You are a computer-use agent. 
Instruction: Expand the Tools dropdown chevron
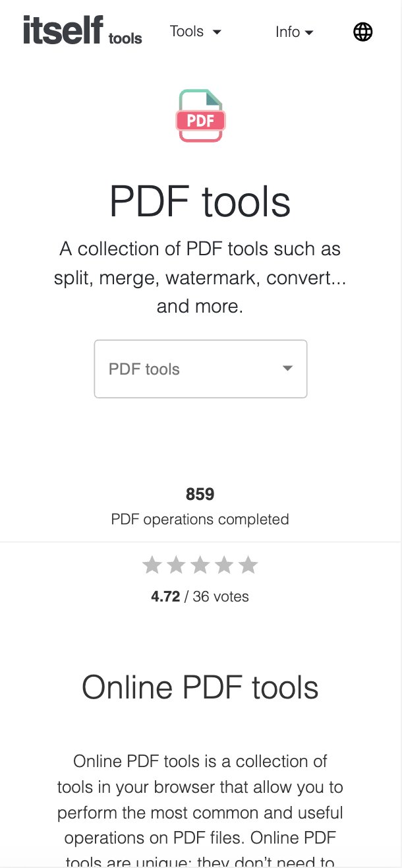point(217,32)
